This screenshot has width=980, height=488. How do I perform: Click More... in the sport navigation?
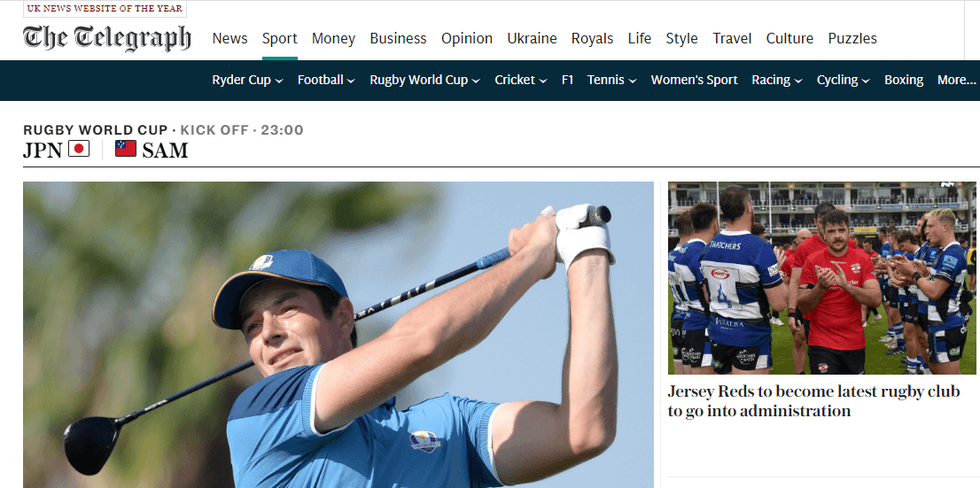click(x=956, y=80)
